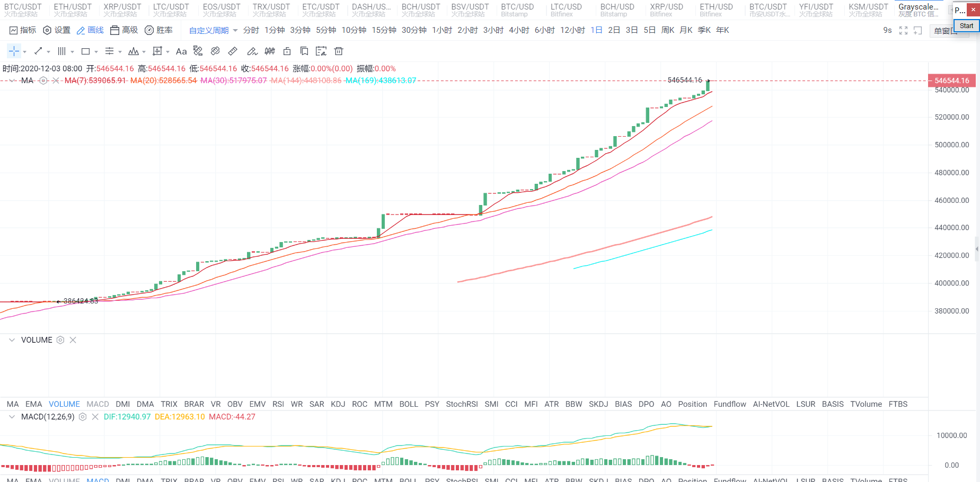The height and width of the screenshot is (482, 980).
Task: Open VOLUME indicator settings gear
Action: click(60, 340)
